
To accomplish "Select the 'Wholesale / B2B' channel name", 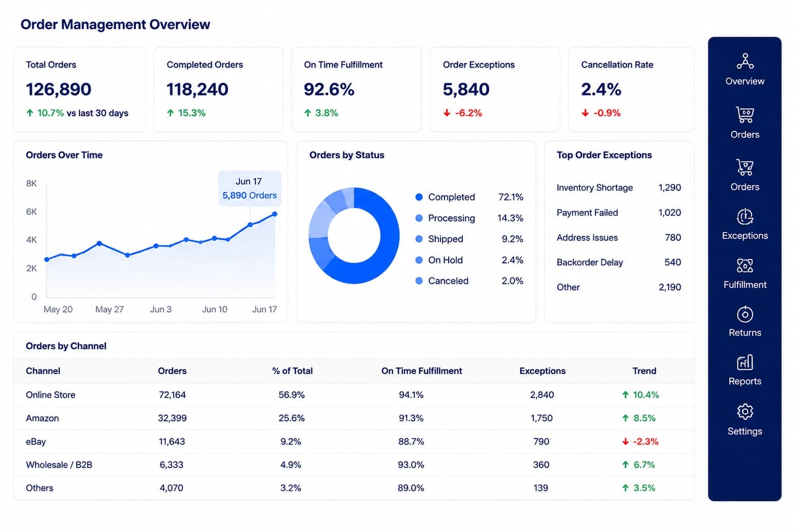I will 59,465.
